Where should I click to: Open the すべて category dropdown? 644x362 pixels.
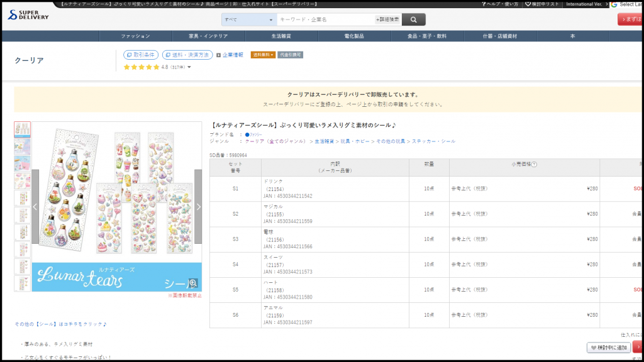coord(249,19)
